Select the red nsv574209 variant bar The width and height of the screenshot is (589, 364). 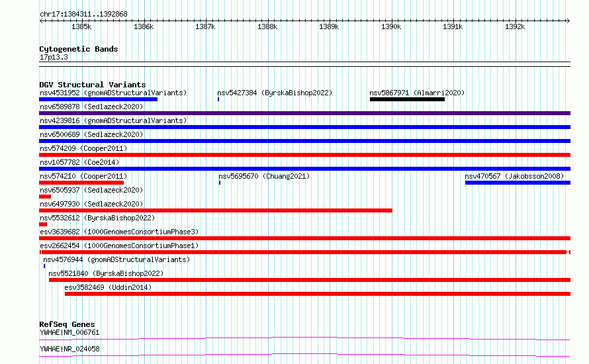(304, 155)
